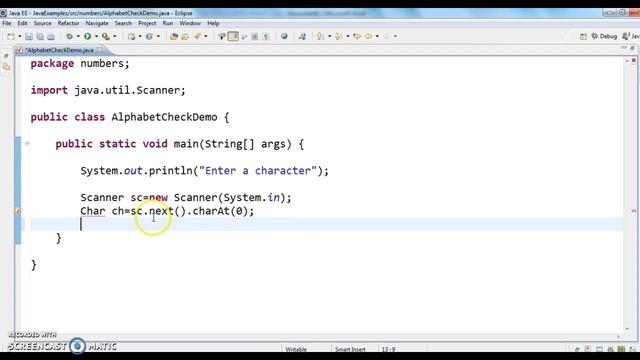Viewport: 640px width, 360px height.
Task: Click the error marker beside Char line
Action: [x=18, y=211]
